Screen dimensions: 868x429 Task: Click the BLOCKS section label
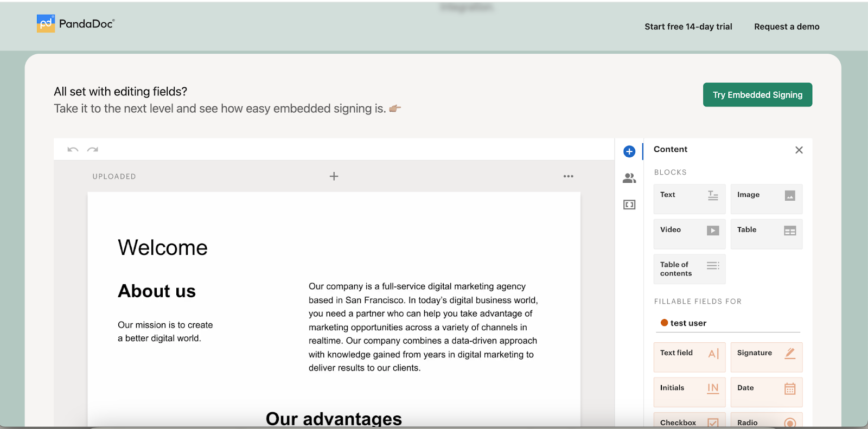coord(671,172)
